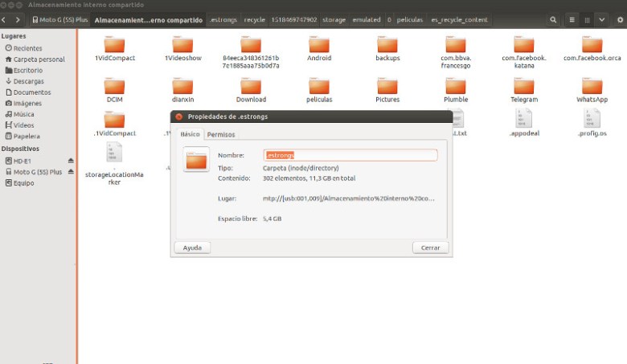
Task: Click the Nombre text field
Action: [350, 155]
